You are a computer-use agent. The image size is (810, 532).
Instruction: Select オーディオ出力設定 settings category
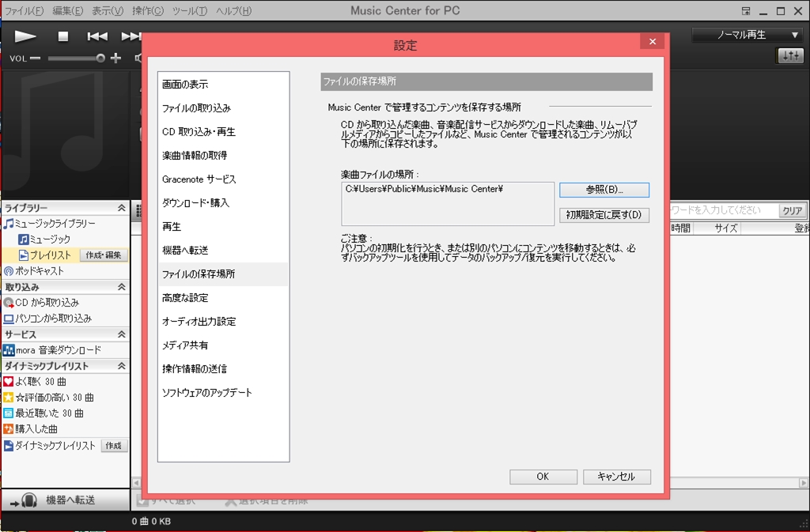tap(223, 322)
